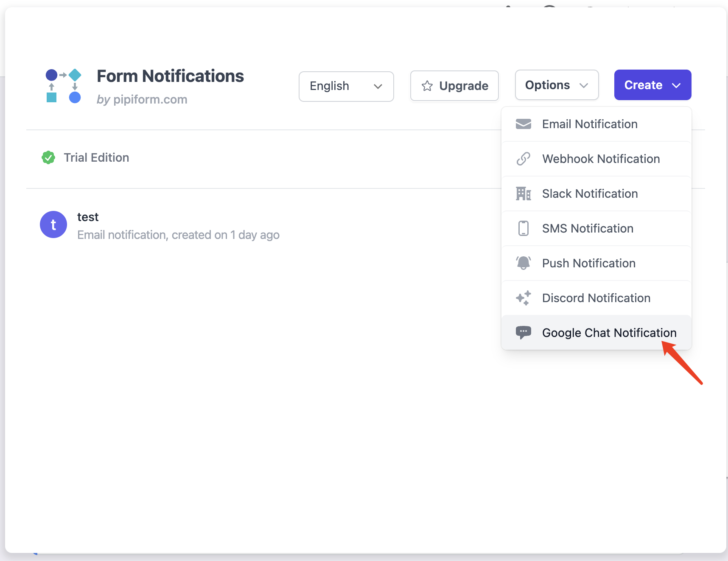Click the email envelope icon in the menu
Viewport: 728px width, 561px height.
click(524, 124)
